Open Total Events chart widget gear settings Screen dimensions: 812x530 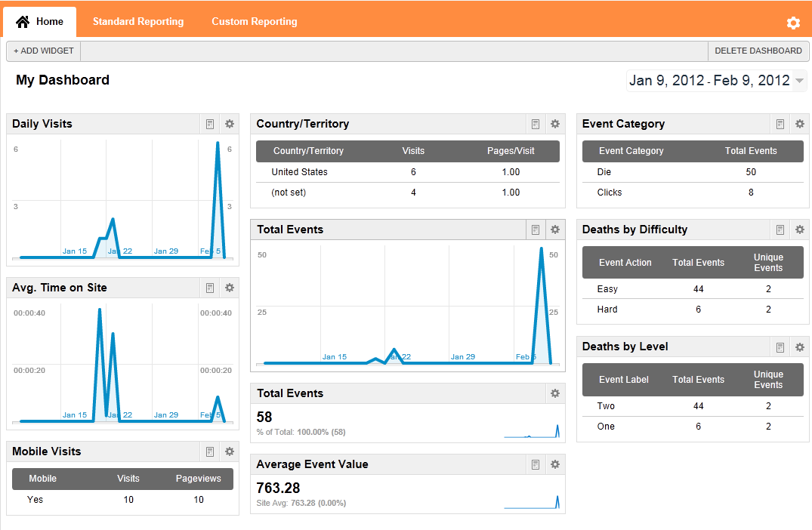pyautogui.click(x=555, y=230)
